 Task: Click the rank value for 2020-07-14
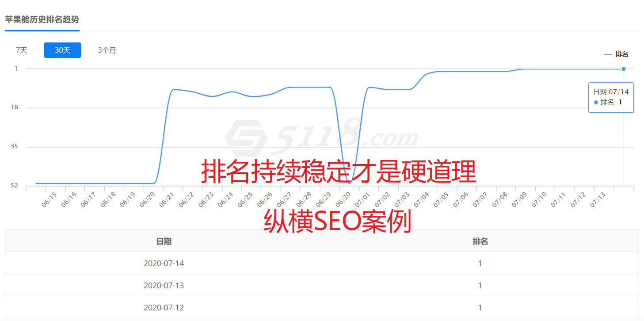(480, 264)
